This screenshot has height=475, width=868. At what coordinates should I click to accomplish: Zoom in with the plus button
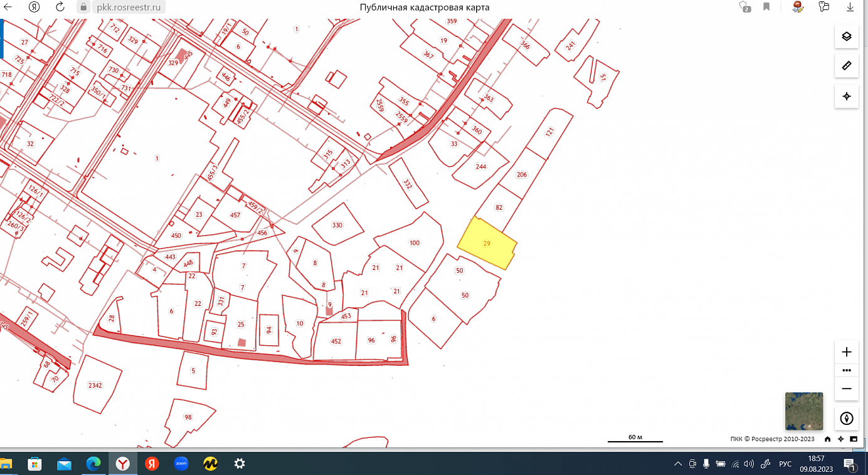(x=846, y=352)
